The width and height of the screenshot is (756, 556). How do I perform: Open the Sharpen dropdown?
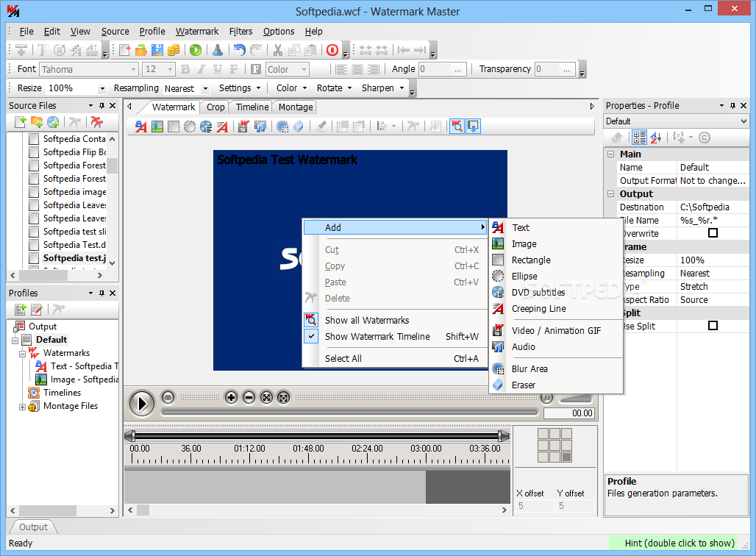click(383, 88)
